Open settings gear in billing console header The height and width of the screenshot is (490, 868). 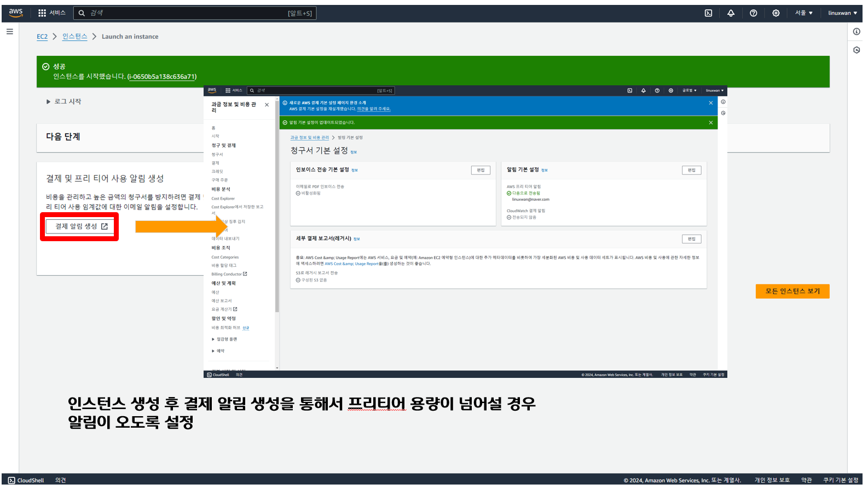point(671,91)
